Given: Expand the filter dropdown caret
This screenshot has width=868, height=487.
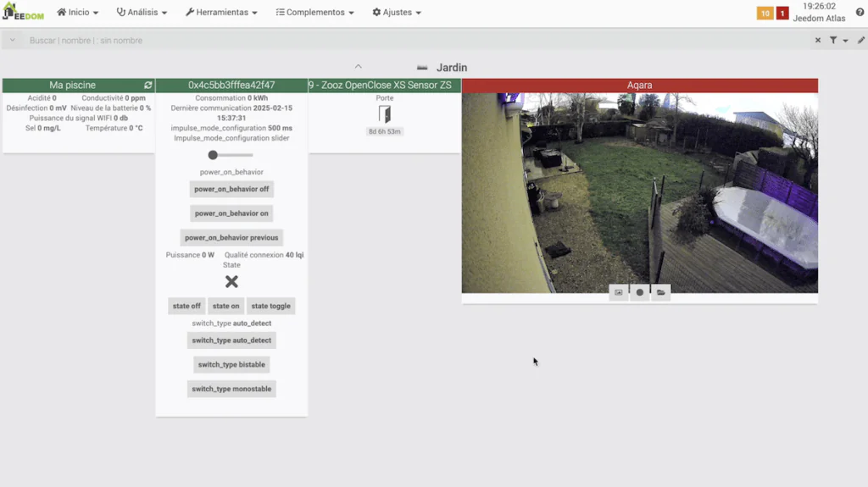Looking at the screenshot, I should [x=845, y=41].
